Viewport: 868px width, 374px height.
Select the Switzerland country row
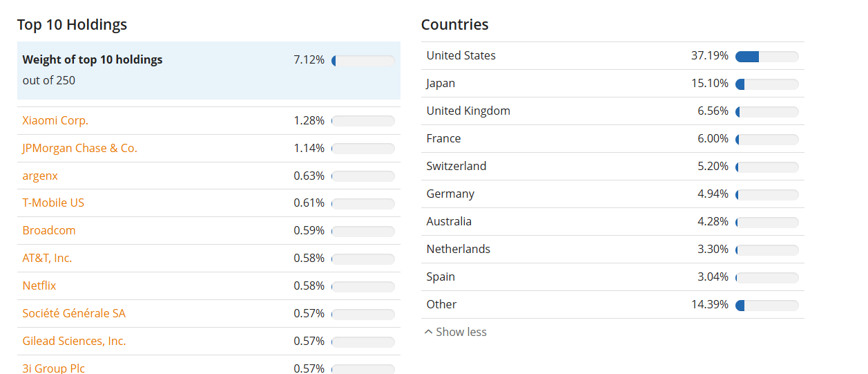pyautogui.click(x=613, y=166)
